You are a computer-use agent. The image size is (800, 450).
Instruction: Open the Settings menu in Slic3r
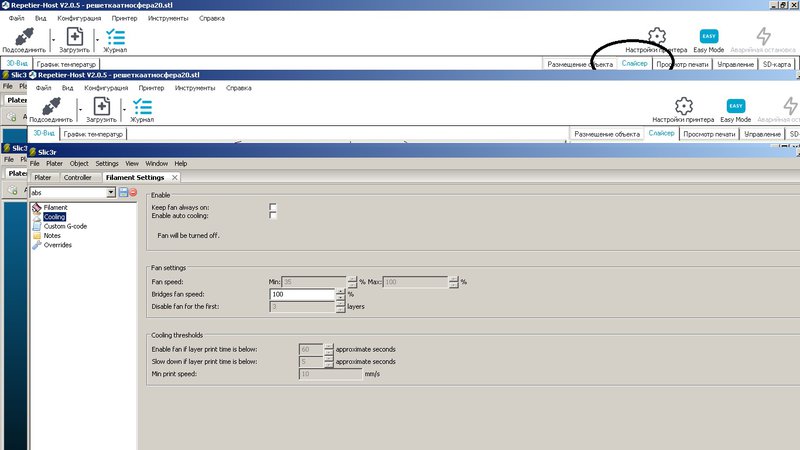(106, 163)
